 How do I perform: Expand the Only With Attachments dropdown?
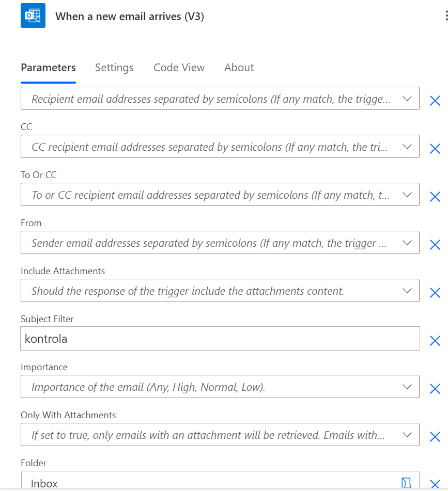tap(407, 434)
